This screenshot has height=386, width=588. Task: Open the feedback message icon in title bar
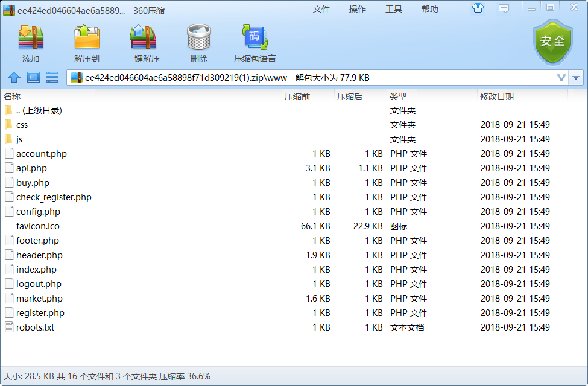tap(504, 8)
